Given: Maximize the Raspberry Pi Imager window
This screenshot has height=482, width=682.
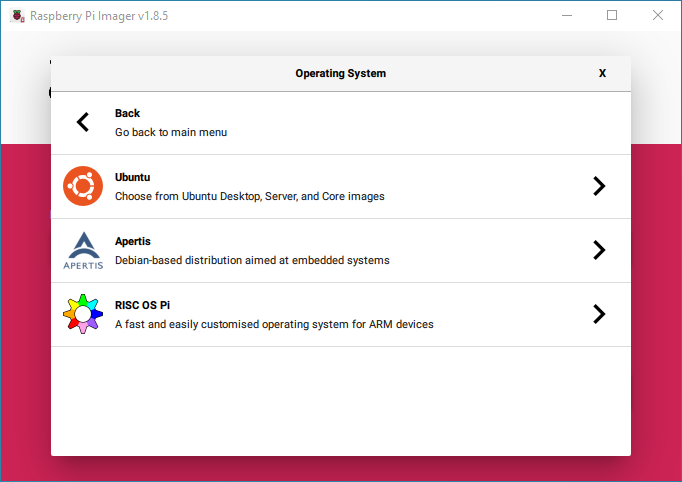Looking at the screenshot, I should 612,15.
